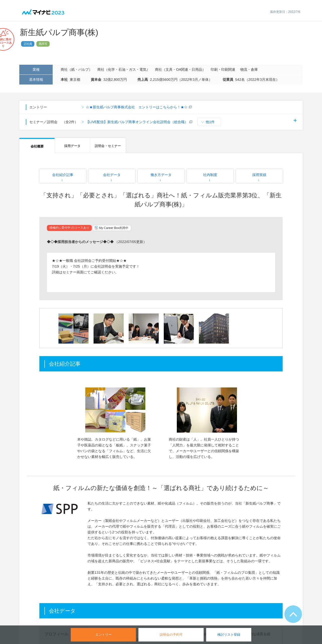Image resolution: width=322 pixels, height=644 pixels.
Task: Open paper products thumbnail photo
Action: point(73,328)
